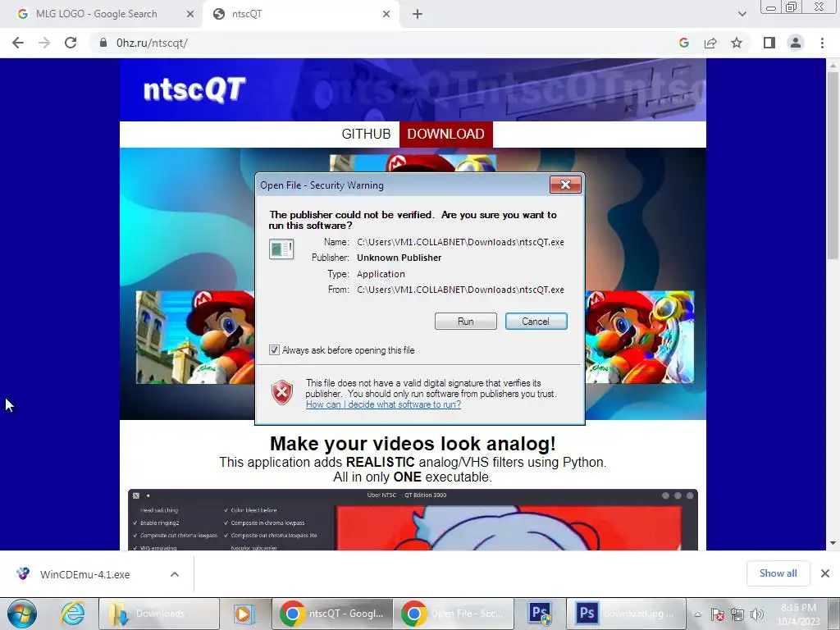Toggle the browser side panel
The image size is (840, 630).
click(x=769, y=43)
